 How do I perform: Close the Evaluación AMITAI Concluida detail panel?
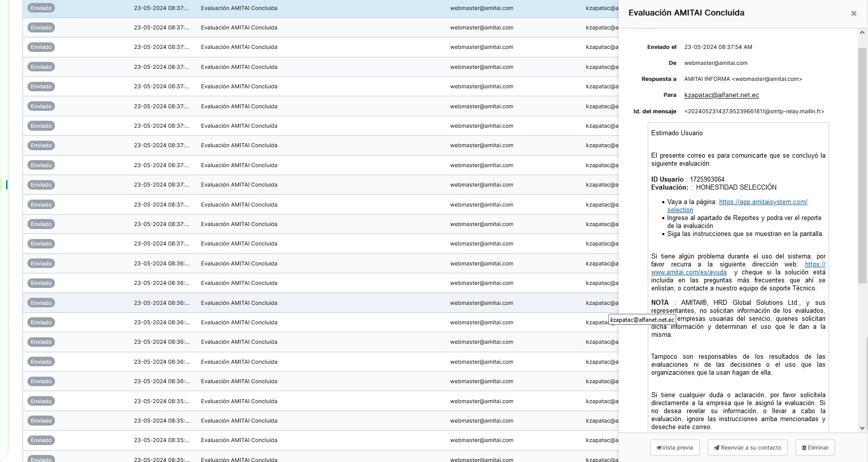pyautogui.click(x=854, y=13)
